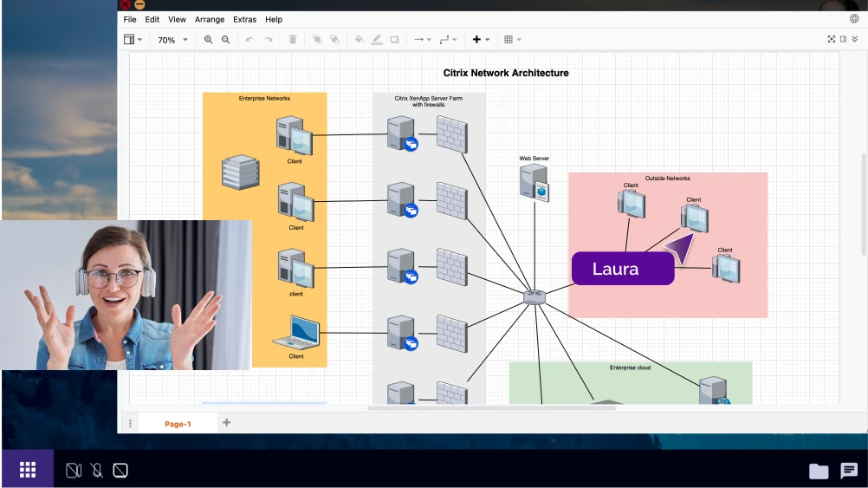Select the topmost firewall brick icon
This screenshot has width=868, height=488.
pos(451,134)
